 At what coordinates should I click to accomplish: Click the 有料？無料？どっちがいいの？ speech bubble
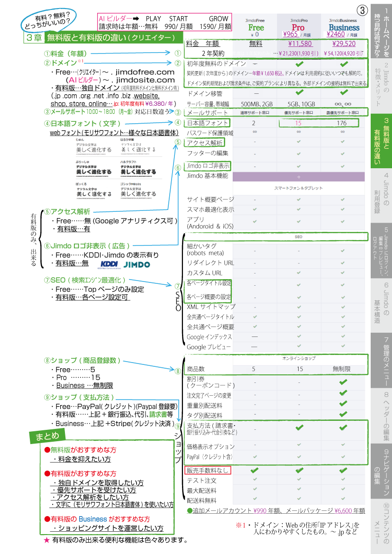coord(48,20)
